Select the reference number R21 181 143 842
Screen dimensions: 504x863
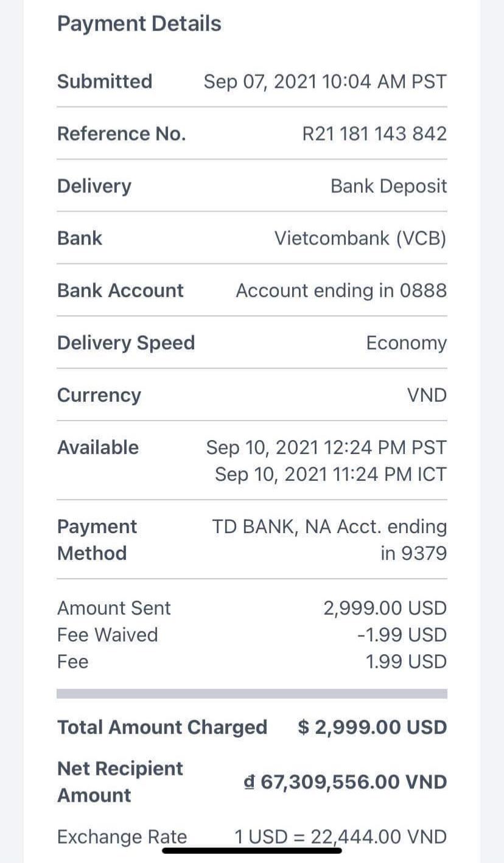(374, 134)
